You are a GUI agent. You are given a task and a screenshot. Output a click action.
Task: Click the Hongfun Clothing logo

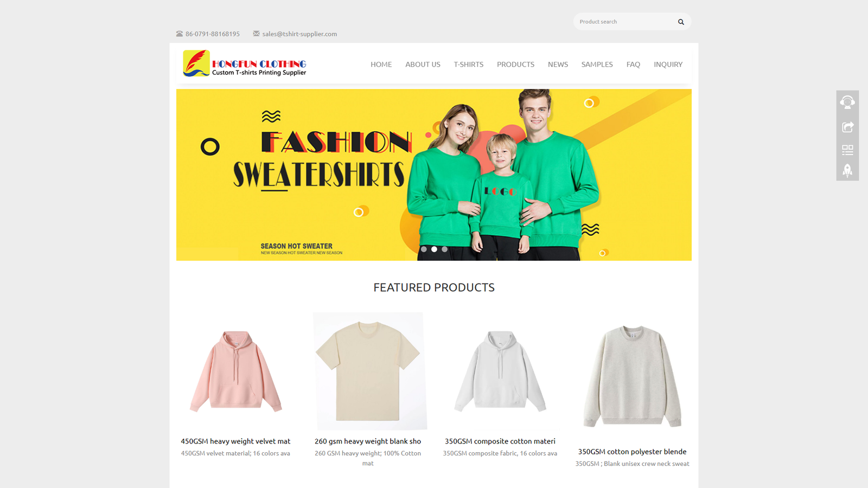(245, 63)
